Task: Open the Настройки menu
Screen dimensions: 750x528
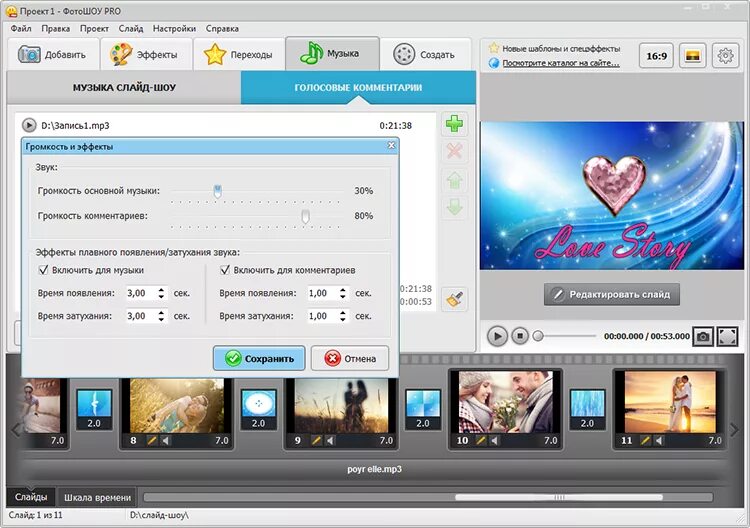Action: click(174, 29)
